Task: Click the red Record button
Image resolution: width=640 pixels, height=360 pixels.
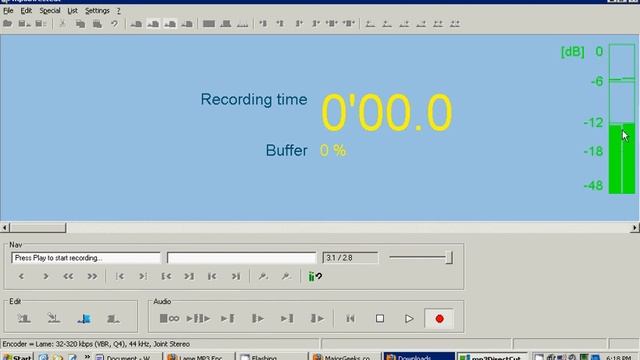Action: [439, 319]
